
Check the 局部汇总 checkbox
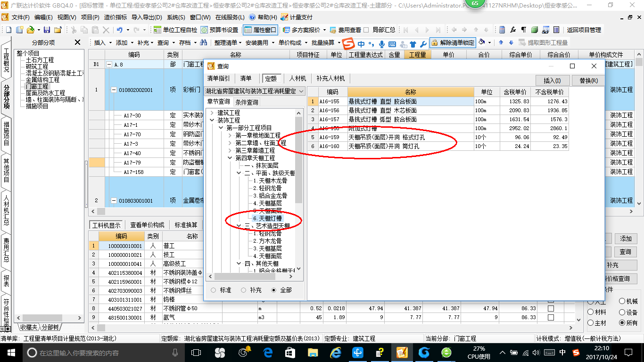tap(366, 30)
